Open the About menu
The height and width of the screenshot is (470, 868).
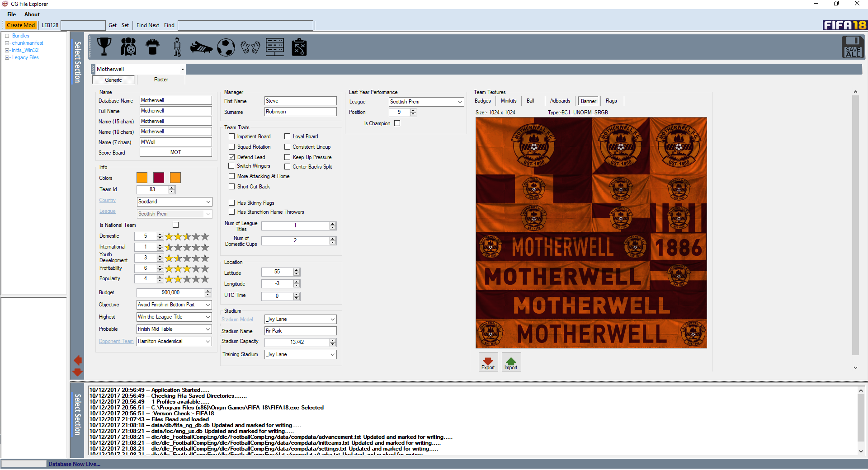click(32, 14)
